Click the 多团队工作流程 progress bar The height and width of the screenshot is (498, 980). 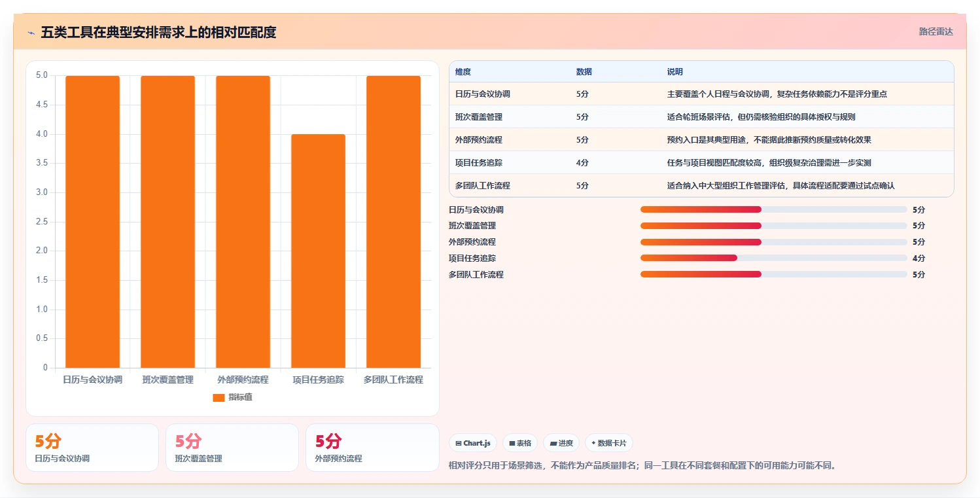tap(774, 274)
